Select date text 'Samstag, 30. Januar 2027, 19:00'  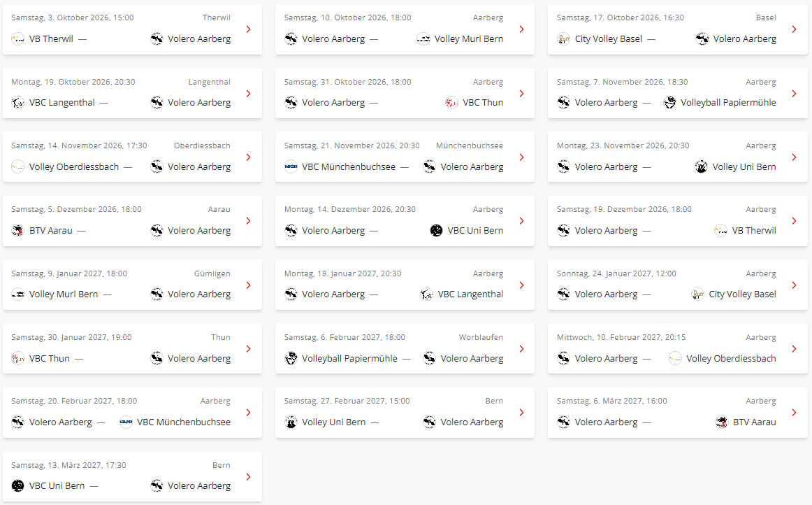pos(71,338)
